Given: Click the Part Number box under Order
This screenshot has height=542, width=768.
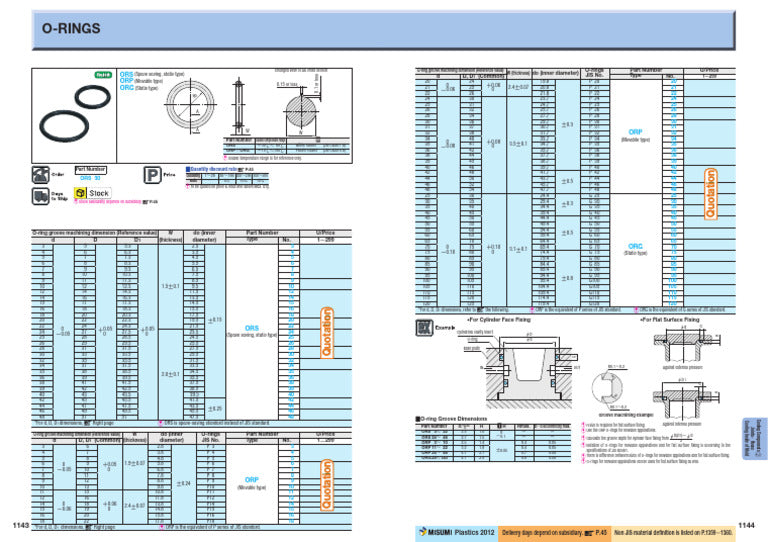Looking at the screenshot, I should 91,170.
